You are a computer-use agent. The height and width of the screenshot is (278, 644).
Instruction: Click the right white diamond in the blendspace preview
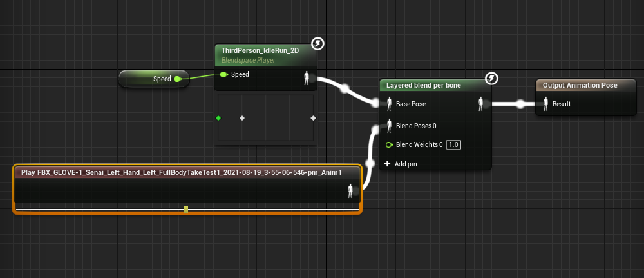pos(314,118)
